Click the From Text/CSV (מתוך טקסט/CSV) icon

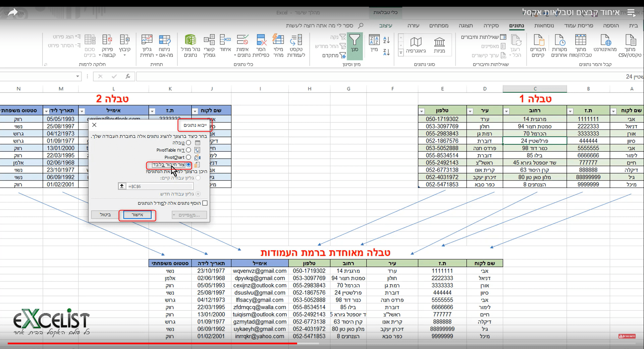[631, 40]
